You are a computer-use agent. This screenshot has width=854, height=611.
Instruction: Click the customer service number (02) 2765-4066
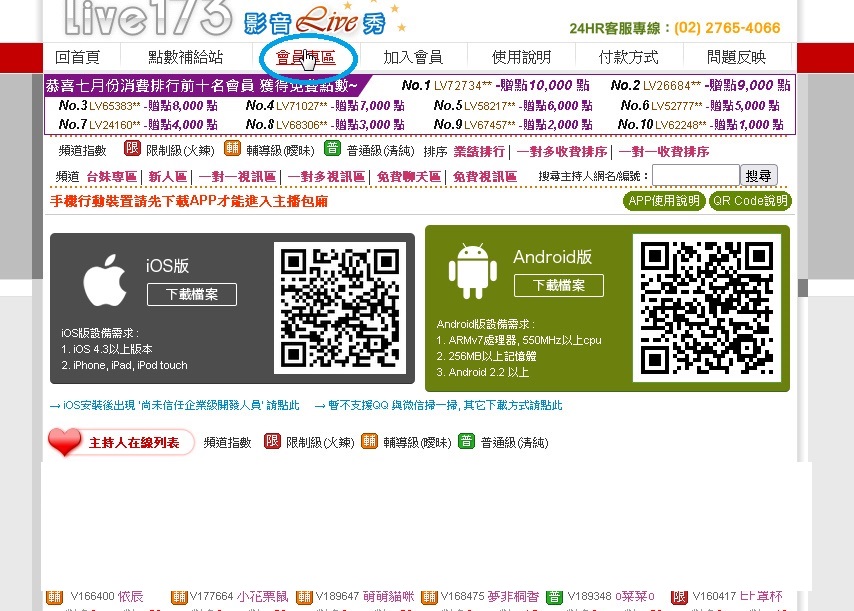(727, 28)
